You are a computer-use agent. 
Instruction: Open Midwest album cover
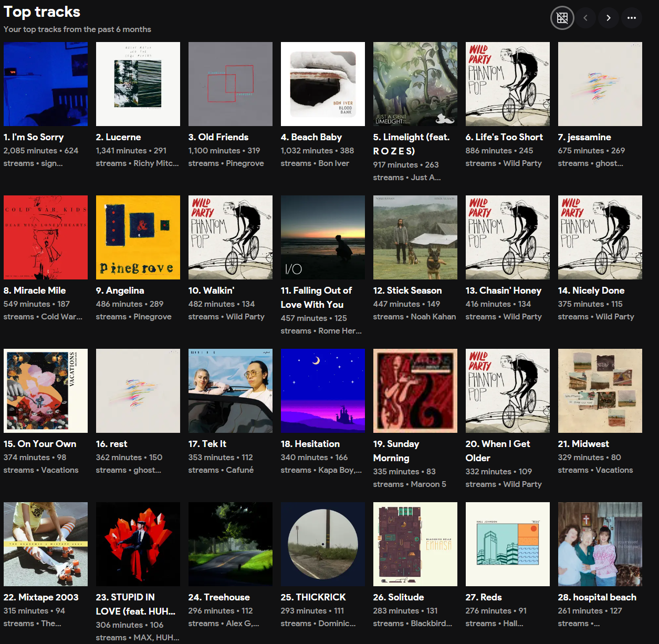[x=600, y=391]
